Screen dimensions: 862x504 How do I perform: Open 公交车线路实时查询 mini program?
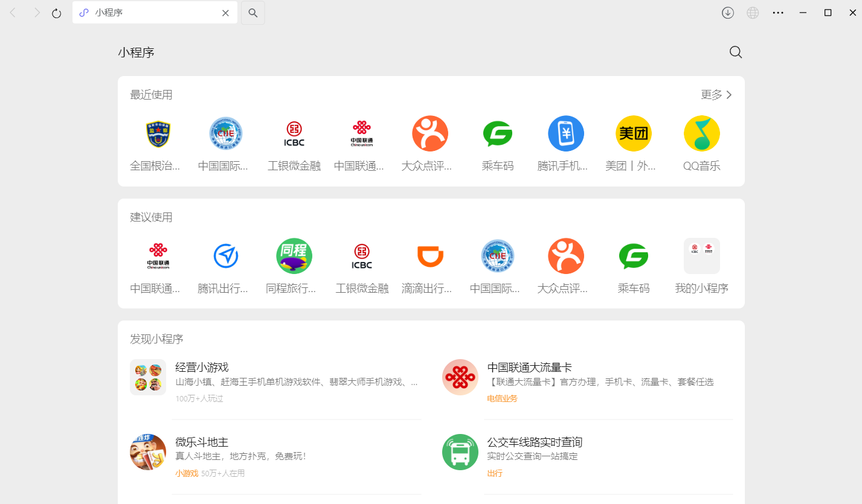coord(535,442)
